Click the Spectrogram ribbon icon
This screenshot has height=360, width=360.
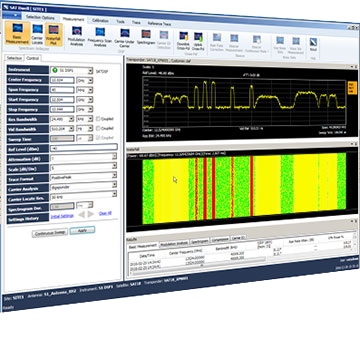coord(146,37)
